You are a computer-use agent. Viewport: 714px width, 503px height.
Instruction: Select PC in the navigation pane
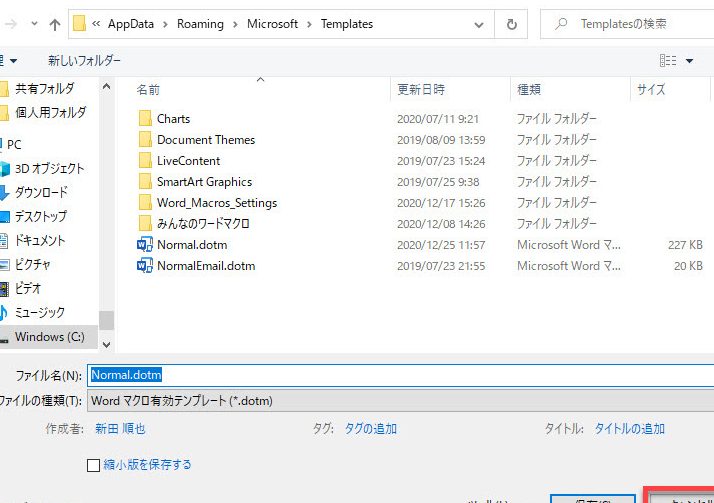[x=14, y=145]
